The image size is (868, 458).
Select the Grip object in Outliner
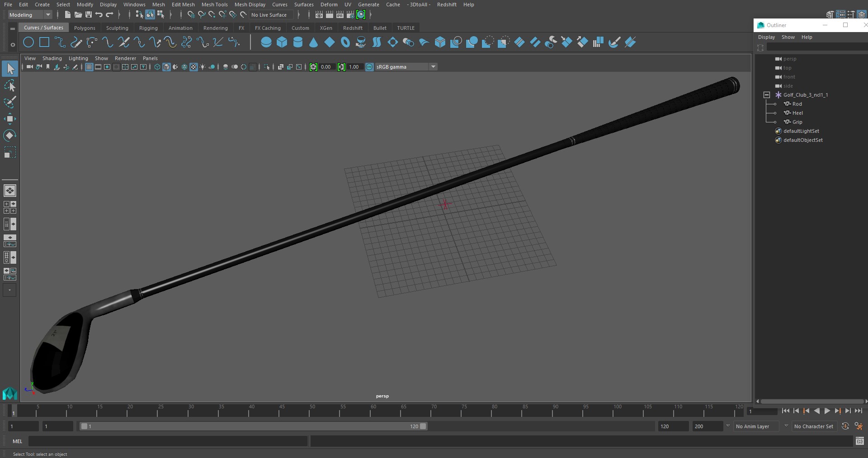tap(797, 122)
